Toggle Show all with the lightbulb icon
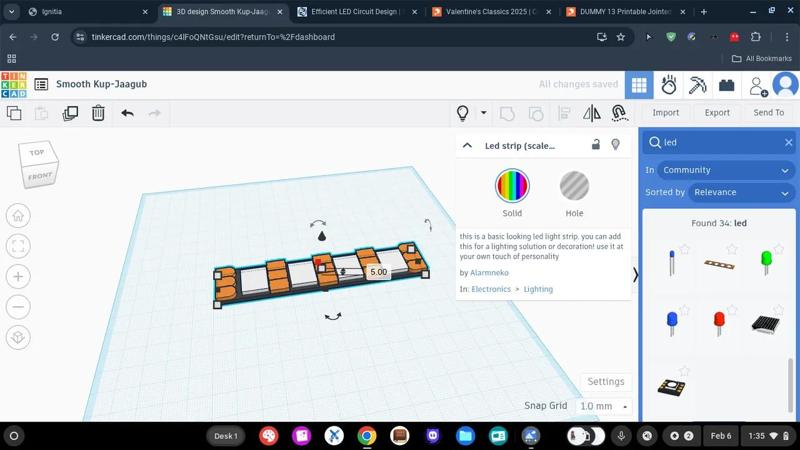This screenshot has height=450, width=800. pyautogui.click(x=462, y=113)
